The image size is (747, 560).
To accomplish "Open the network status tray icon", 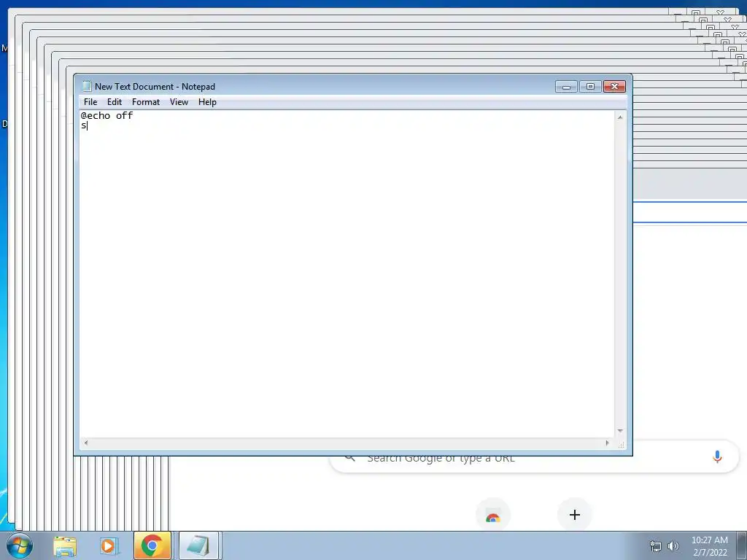I will pos(656,546).
